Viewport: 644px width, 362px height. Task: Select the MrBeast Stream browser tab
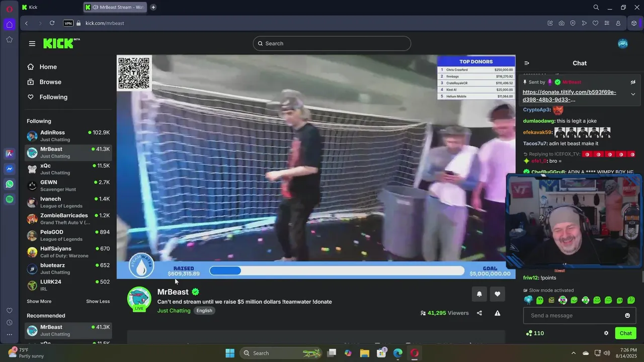[x=115, y=7]
